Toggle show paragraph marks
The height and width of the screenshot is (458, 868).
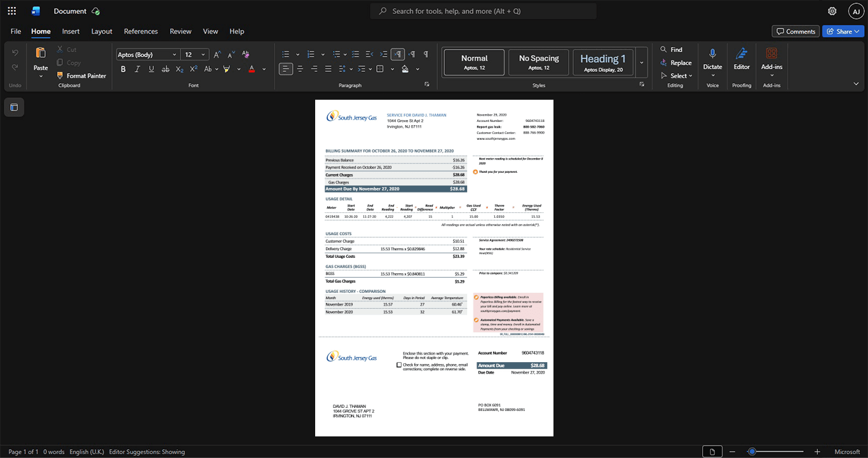426,54
